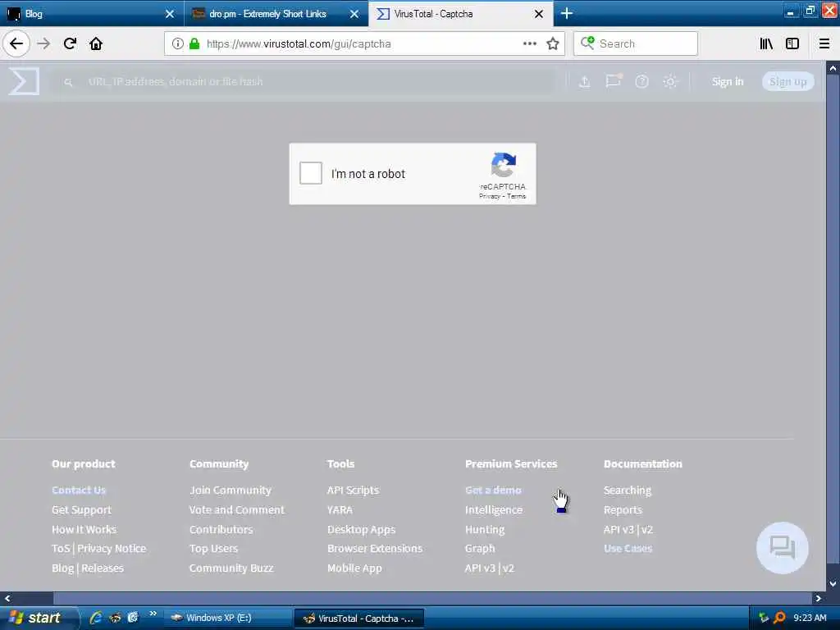Click the VirusTotal logo

tap(24, 81)
